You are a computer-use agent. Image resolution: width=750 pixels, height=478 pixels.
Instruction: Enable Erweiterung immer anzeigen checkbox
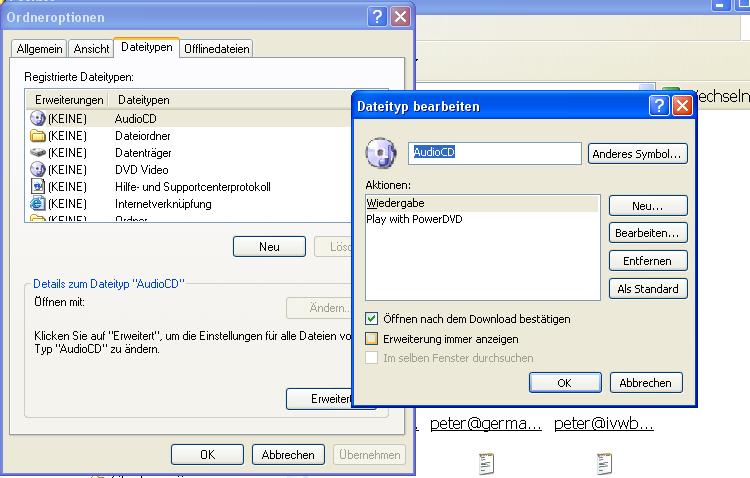(x=372, y=338)
